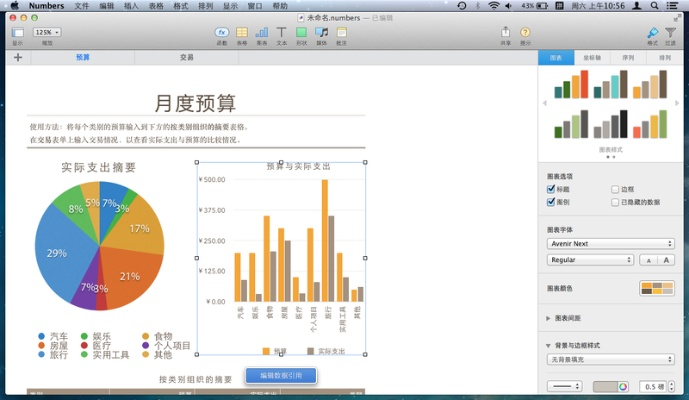Click the Function (fx) toolbar icon
Screen dimensions: 689x400
tap(221, 33)
